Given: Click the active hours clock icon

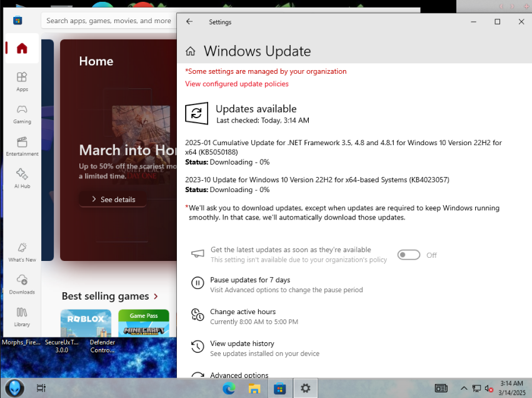Looking at the screenshot, I should (198, 315).
